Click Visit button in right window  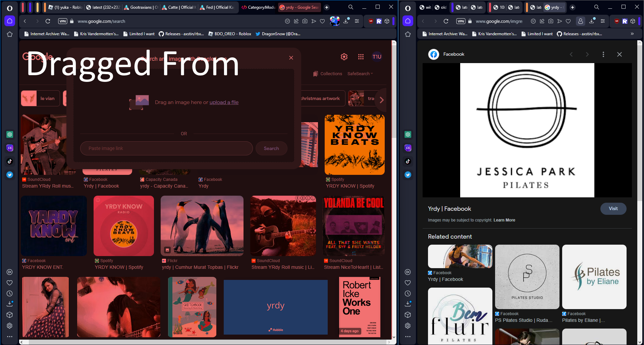(613, 208)
